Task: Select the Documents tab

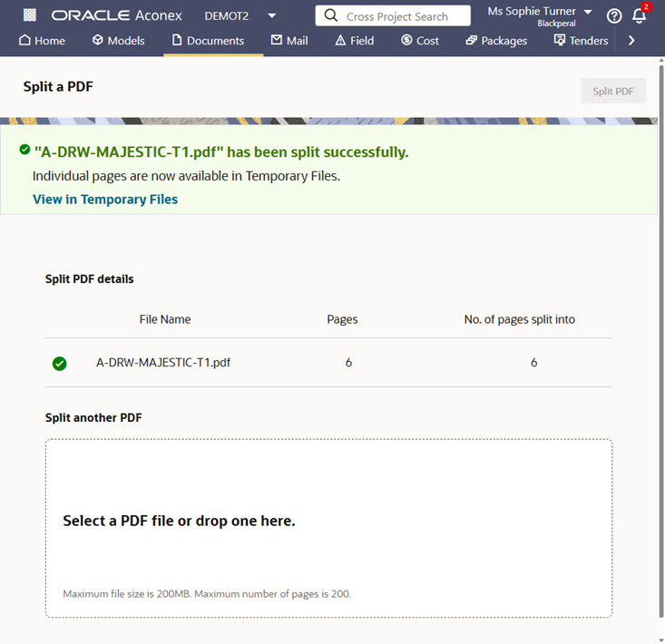Action: pyautogui.click(x=209, y=41)
